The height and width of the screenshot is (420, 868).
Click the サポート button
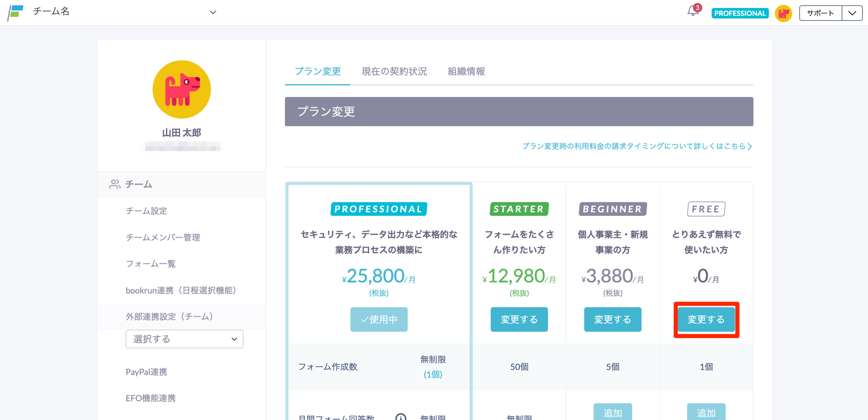tap(820, 13)
